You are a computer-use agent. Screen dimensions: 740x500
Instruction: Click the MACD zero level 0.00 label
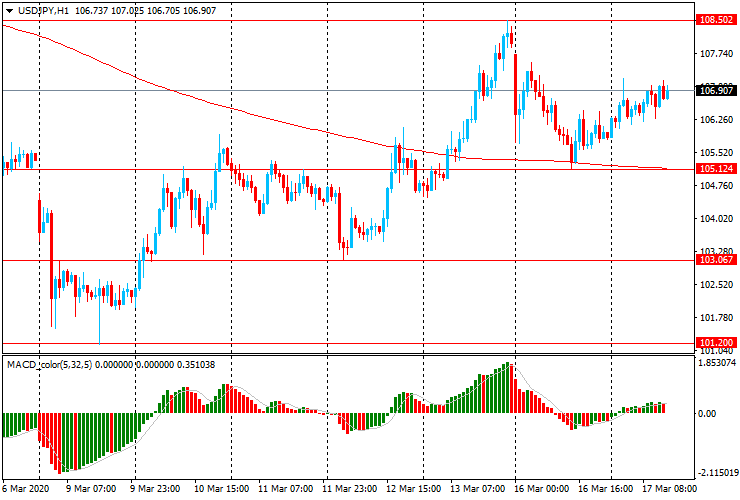tap(707, 414)
